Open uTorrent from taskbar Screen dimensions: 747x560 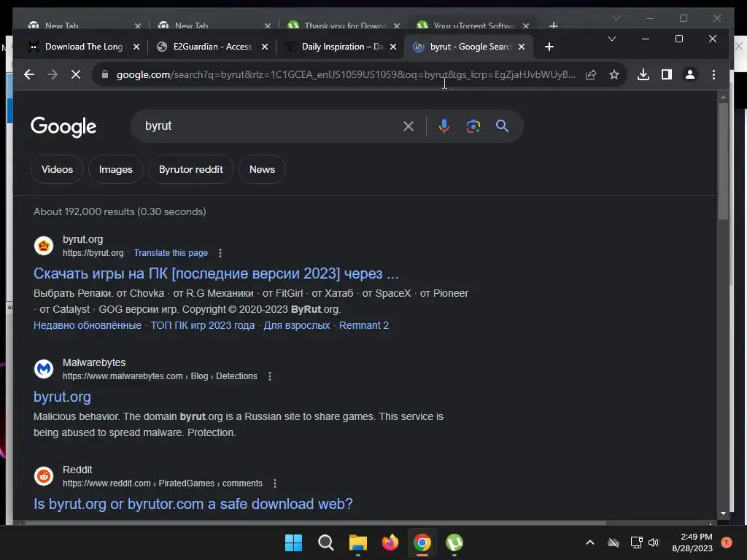point(454,542)
